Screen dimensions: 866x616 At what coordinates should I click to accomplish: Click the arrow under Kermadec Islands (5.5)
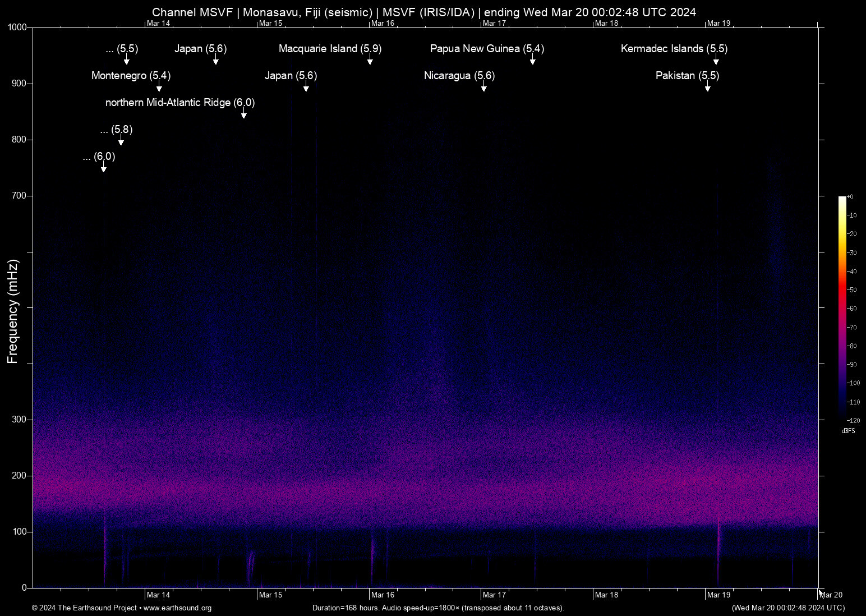click(716, 61)
